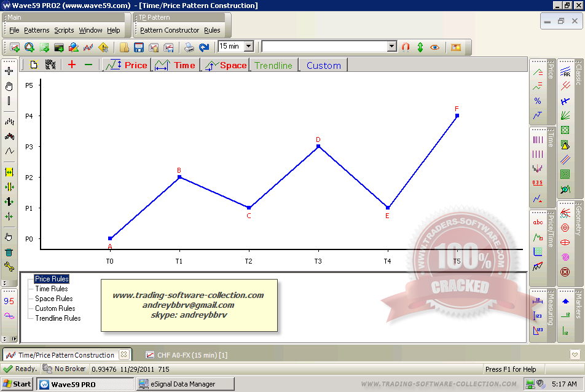Open the 15 min timeframe dropdown
This screenshot has width=585, height=392.
248,46
